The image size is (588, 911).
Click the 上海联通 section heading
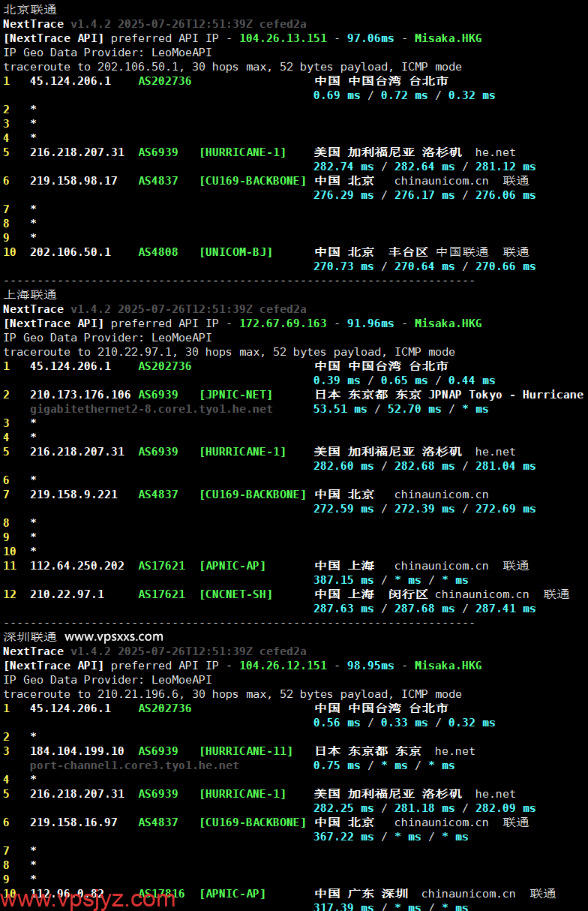click(x=29, y=295)
